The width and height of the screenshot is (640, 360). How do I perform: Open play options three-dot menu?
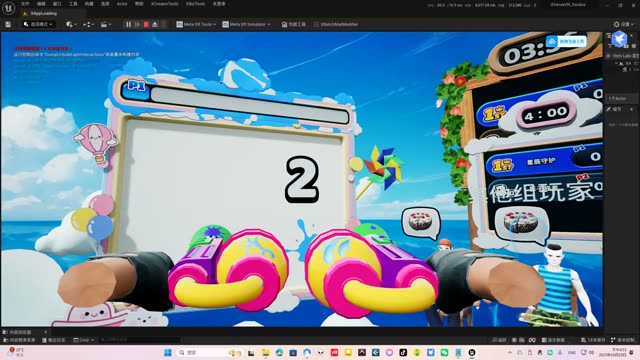(164, 24)
